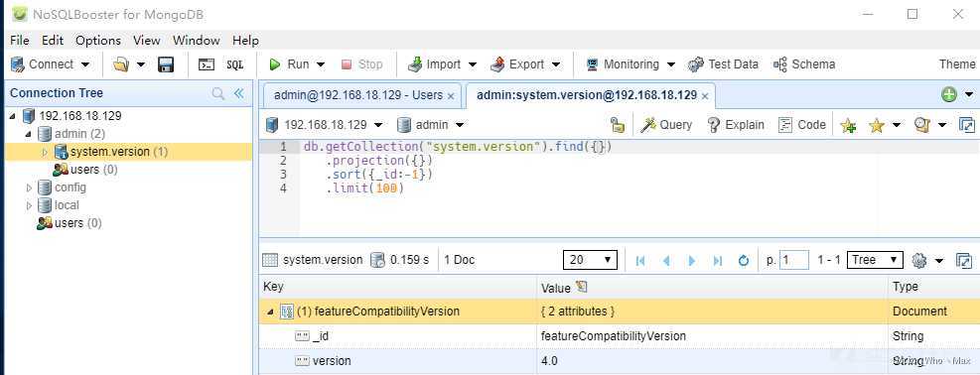This screenshot has height=375, width=980.
Task: Collapse the Connection Tree panel with chevrons
Action: click(x=238, y=93)
